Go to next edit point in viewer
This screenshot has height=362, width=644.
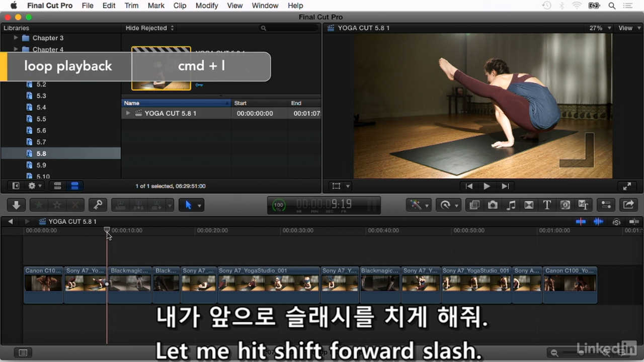(505, 186)
